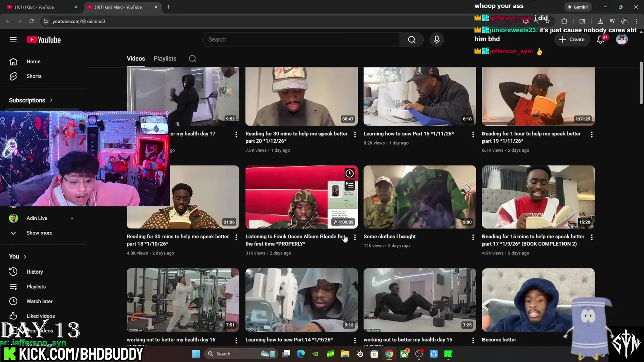644x362 pixels.
Task: Select the Videos channel tab
Action: 136,59
